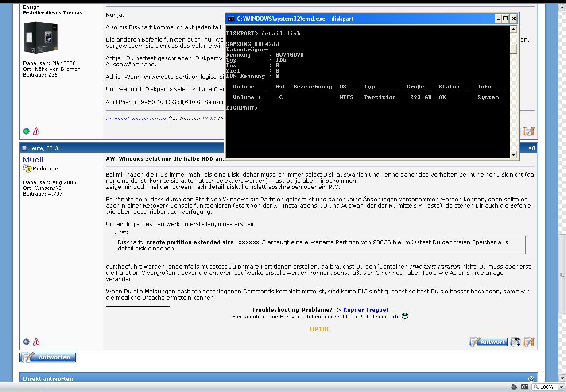Click the AMD Phenom avatar image
566x392 pixels.
point(40,38)
